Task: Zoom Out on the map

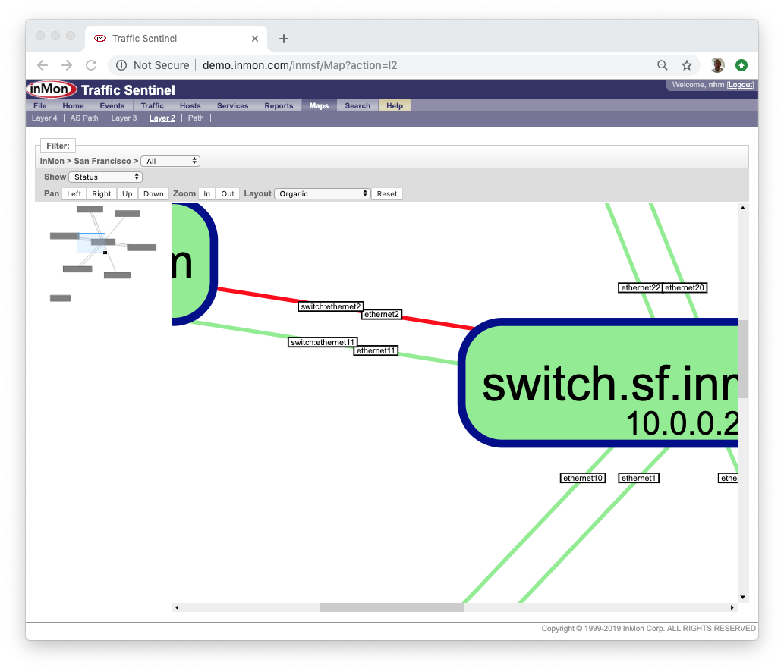Action: pyautogui.click(x=228, y=194)
